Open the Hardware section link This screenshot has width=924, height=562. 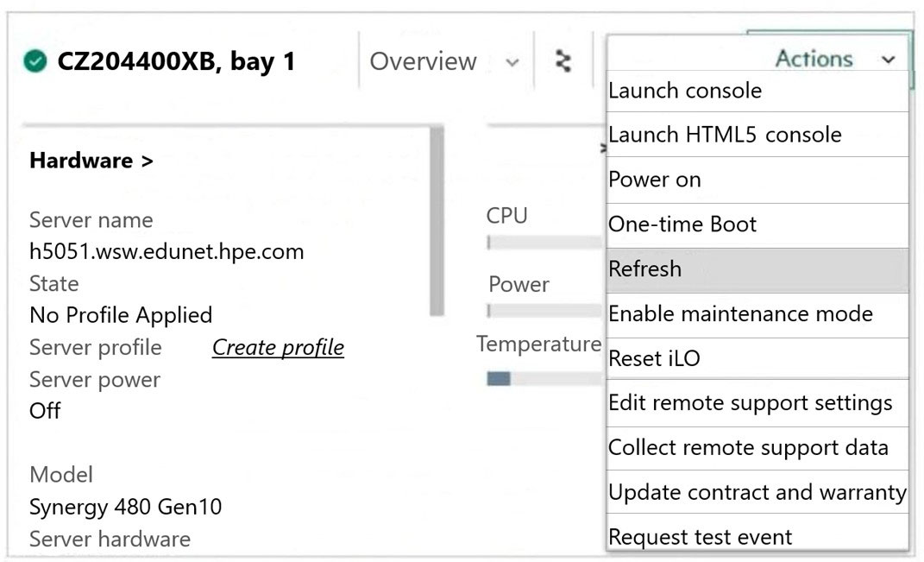point(91,161)
